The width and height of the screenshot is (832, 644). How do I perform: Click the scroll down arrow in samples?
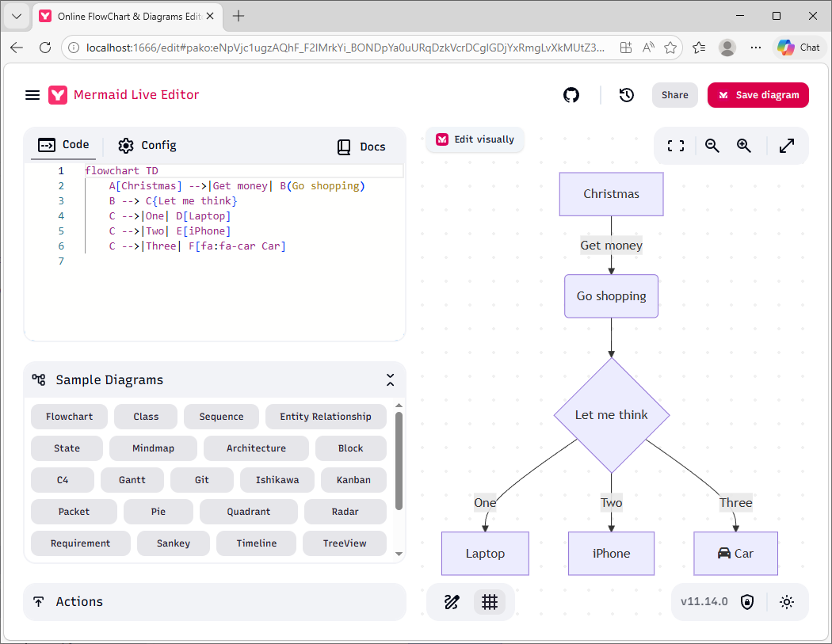(x=399, y=554)
